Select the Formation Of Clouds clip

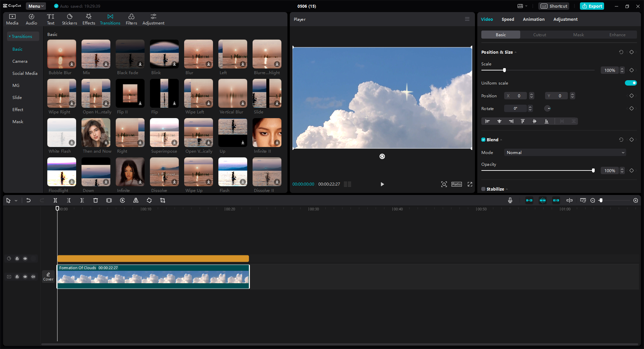153,277
